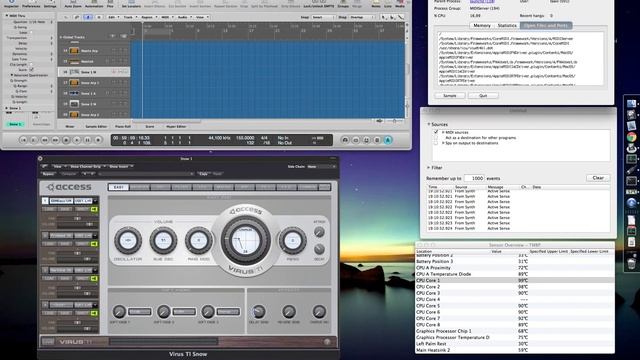640x360 pixels.
Task: Click the Stop button in transport
Action: pyautogui.click(x=66, y=140)
